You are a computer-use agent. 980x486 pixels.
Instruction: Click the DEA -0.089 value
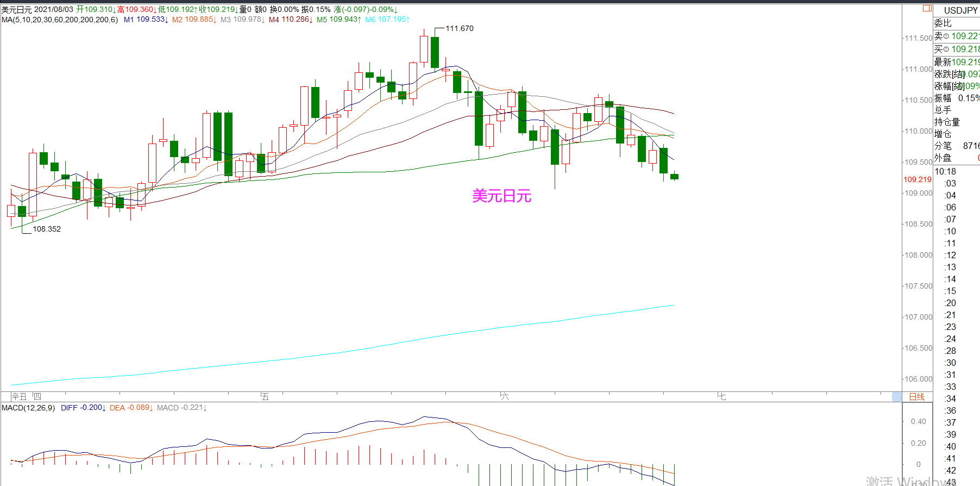pos(131,408)
